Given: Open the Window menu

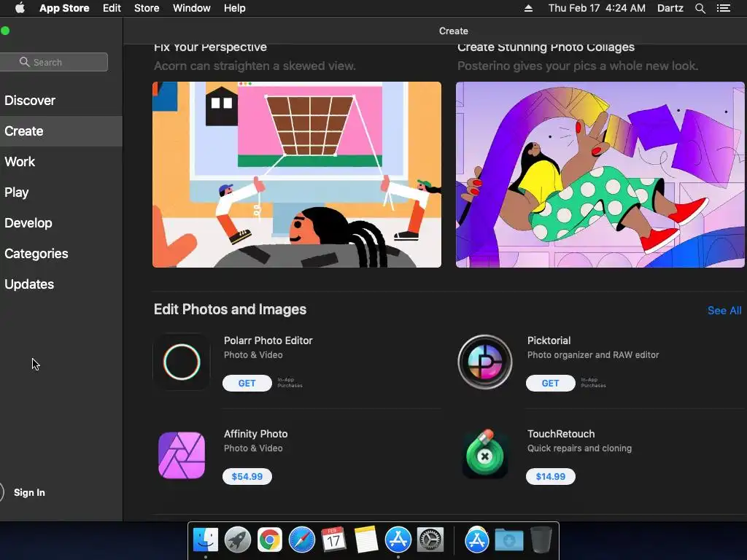Looking at the screenshot, I should point(192,8).
